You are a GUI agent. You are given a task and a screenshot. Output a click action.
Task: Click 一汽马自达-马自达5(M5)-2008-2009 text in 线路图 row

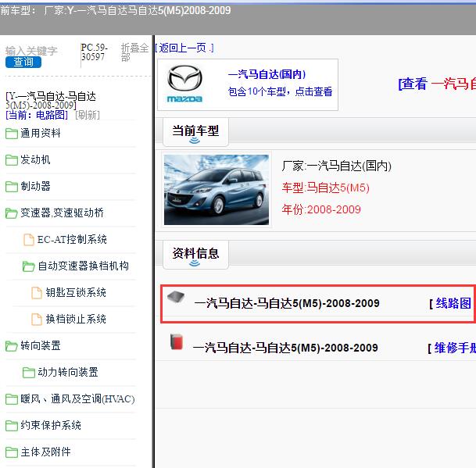[x=287, y=303]
